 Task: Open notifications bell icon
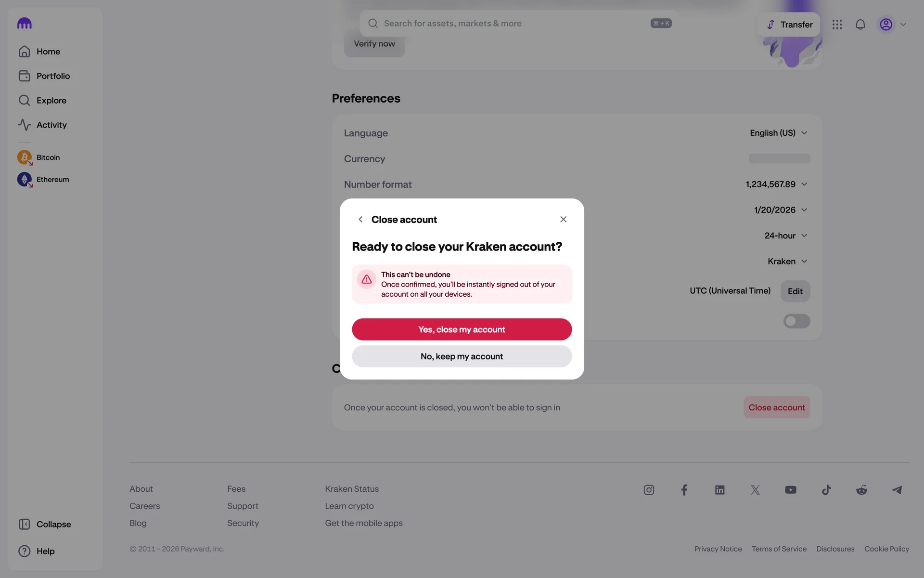pyautogui.click(x=860, y=25)
